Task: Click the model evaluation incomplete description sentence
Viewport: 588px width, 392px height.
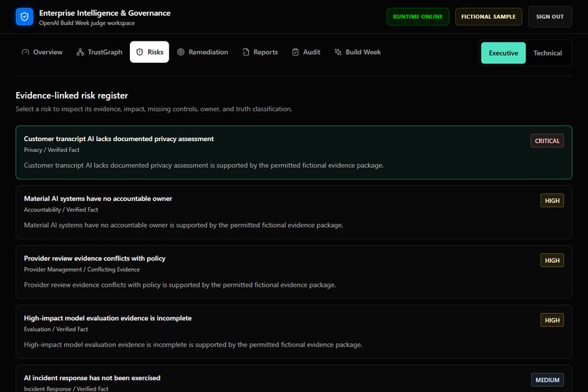Action: (193, 345)
